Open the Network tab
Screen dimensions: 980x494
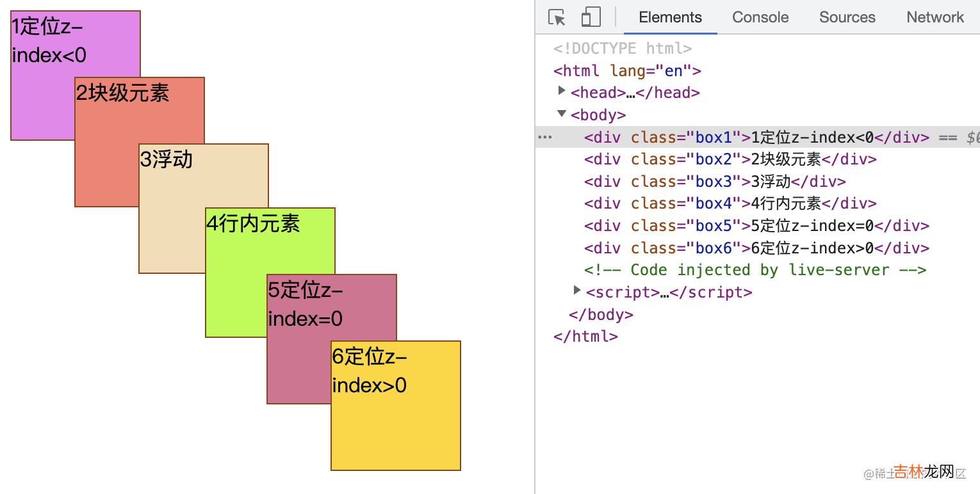(935, 17)
